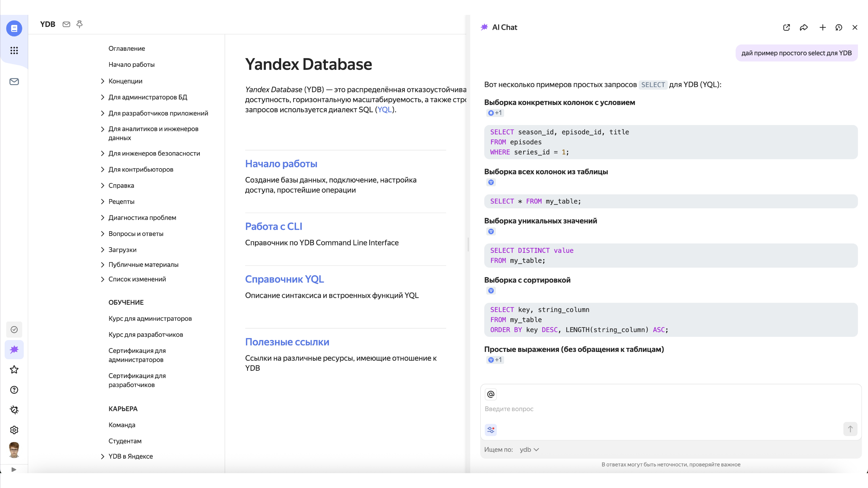Open the apps grid launcher
The height and width of the screenshot is (488, 868).
click(14, 51)
